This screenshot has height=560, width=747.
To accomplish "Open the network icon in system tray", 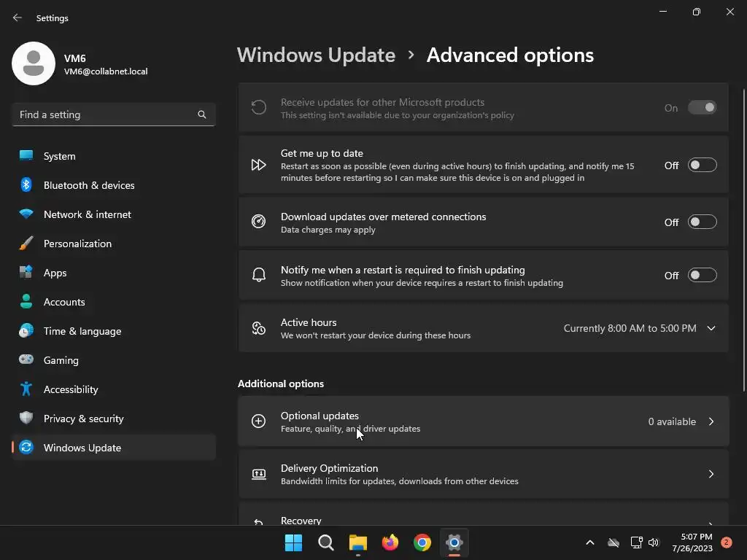I will [636, 542].
